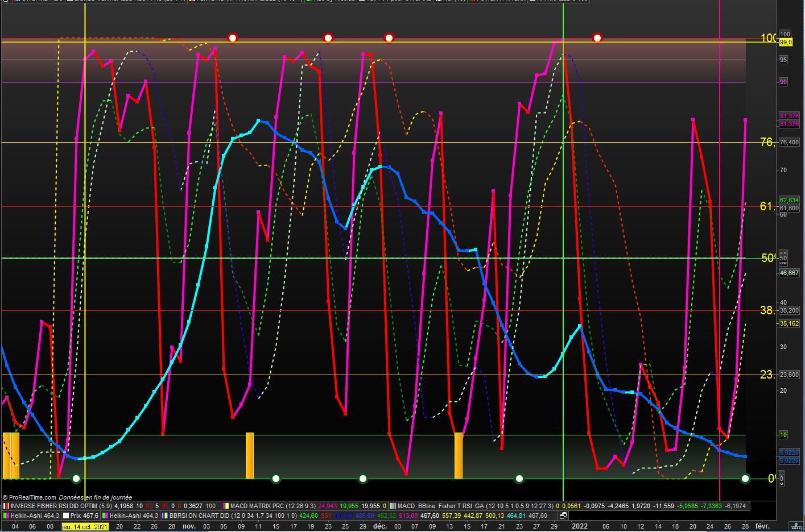Click the white Prix legend icon
805x532 pixels.
coord(65,516)
